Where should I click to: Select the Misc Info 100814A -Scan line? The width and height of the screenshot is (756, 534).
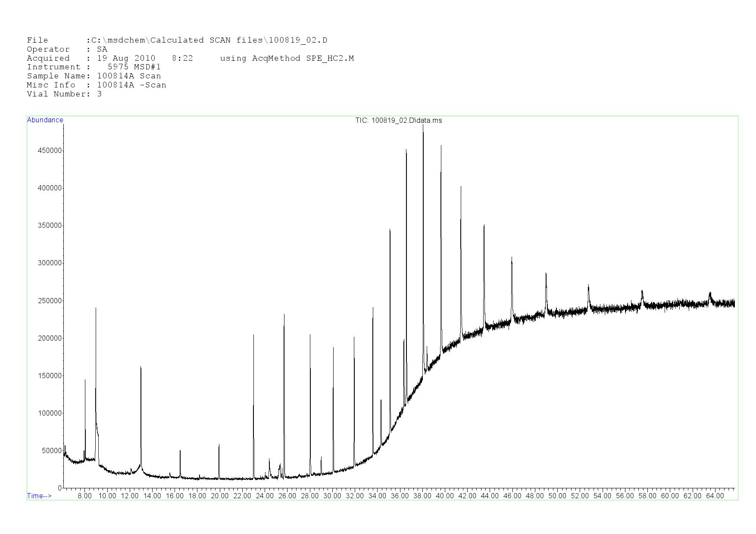pos(96,85)
